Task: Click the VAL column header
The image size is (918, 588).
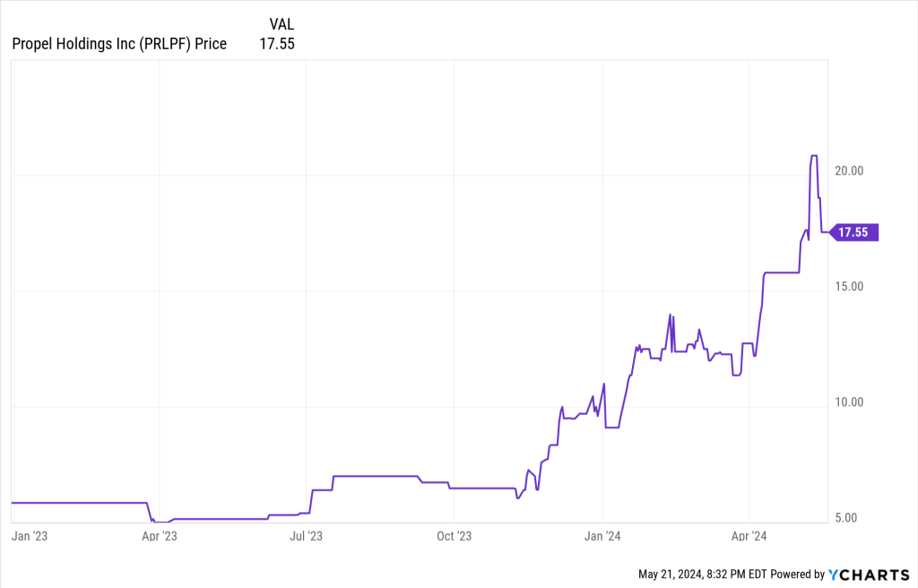Action: click(x=281, y=24)
